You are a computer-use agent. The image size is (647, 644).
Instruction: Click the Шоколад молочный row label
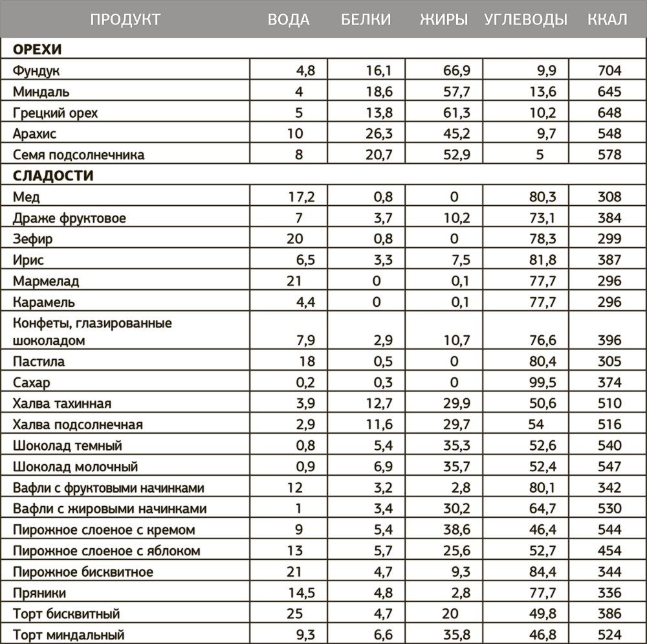click(x=75, y=467)
